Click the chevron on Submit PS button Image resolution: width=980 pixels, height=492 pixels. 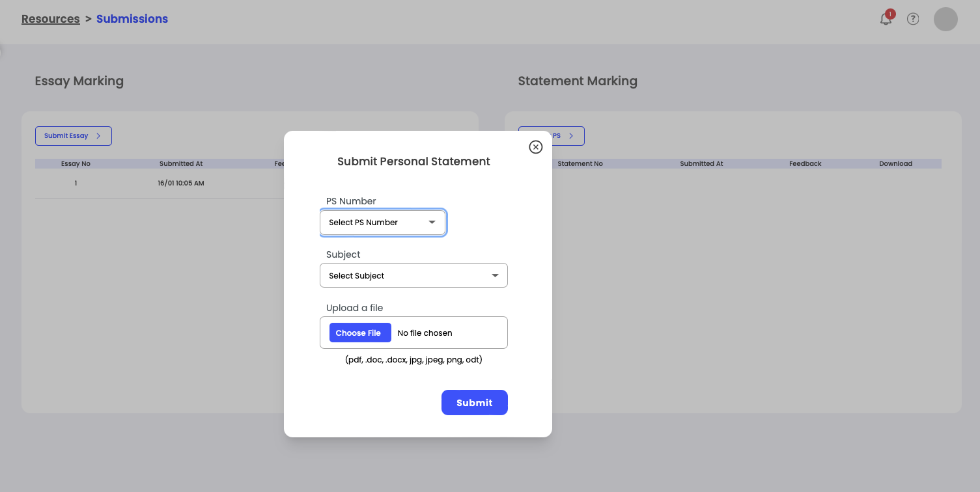571,136
